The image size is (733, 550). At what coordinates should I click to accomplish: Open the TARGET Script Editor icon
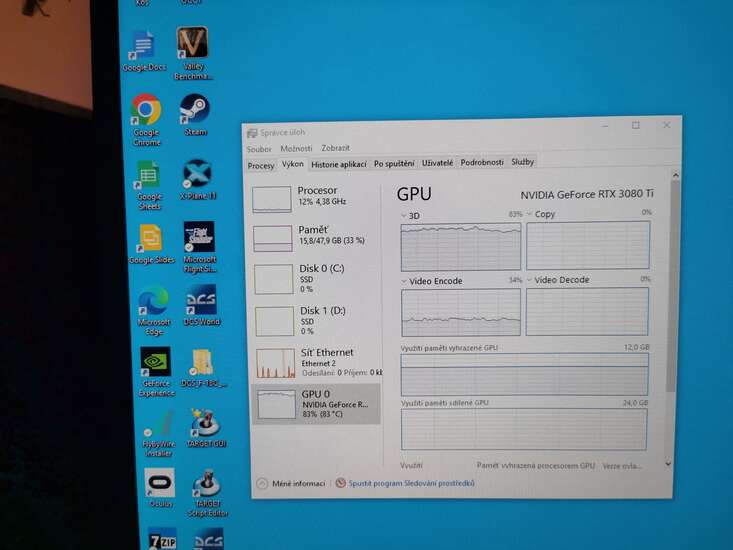[207, 493]
